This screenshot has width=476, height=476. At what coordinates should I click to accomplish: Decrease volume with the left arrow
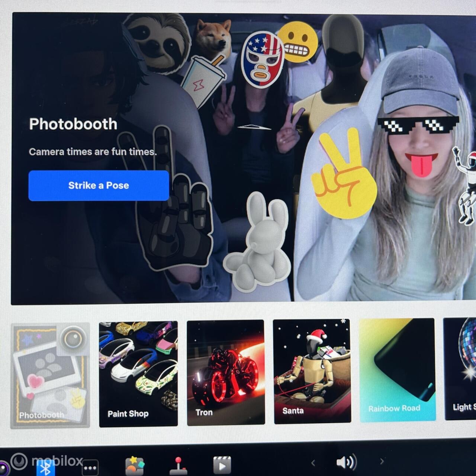313,463
